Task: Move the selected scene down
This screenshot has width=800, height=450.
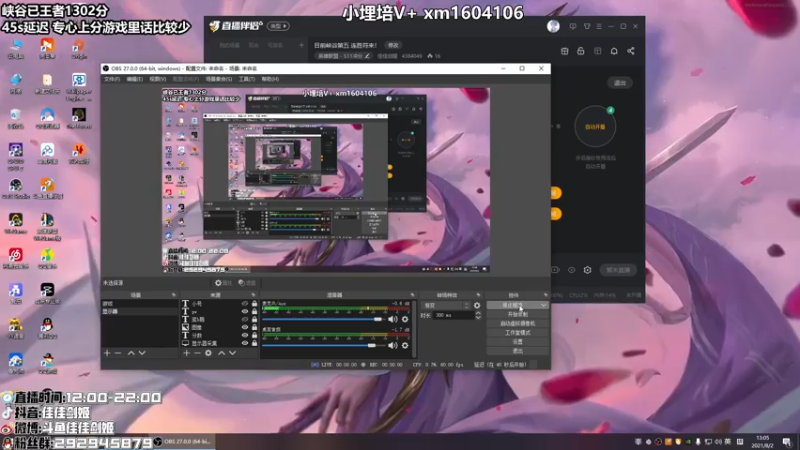Action: click(142, 353)
